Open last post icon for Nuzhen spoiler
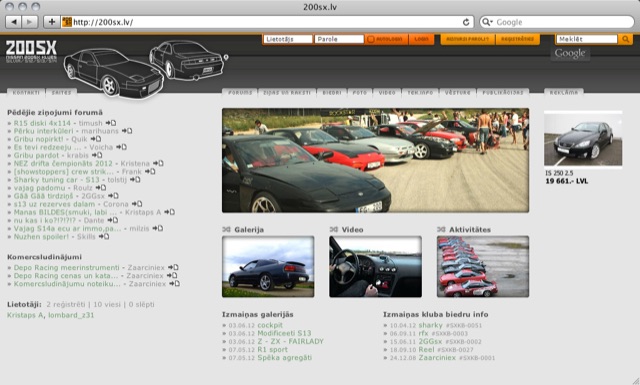The height and width of the screenshot is (385, 640). [x=104, y=236]
